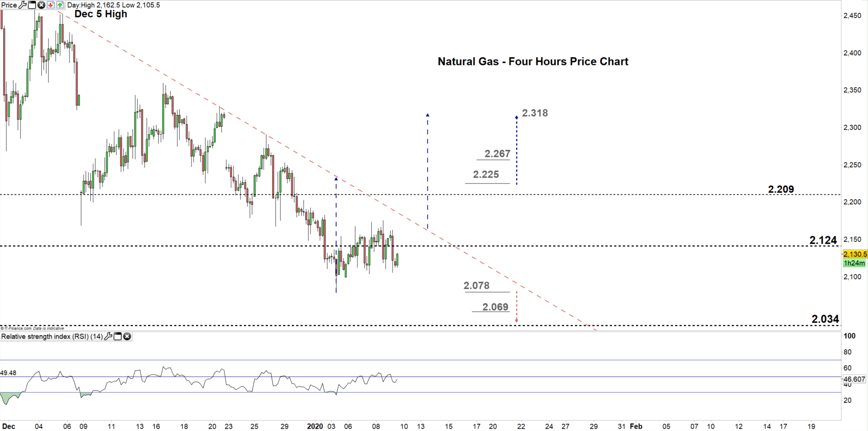Open RSI indicator settings wrench
This screenshot has width=868, height=431.
[108, 337]
